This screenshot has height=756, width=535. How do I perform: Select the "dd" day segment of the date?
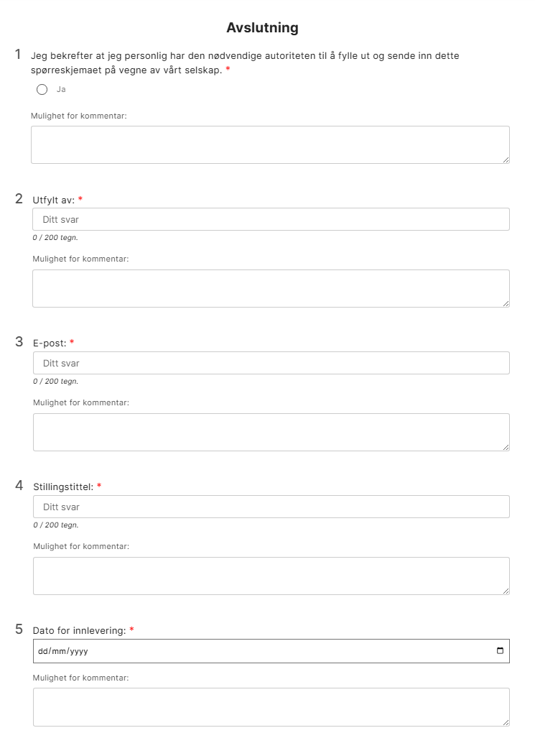tap(42, 651)
